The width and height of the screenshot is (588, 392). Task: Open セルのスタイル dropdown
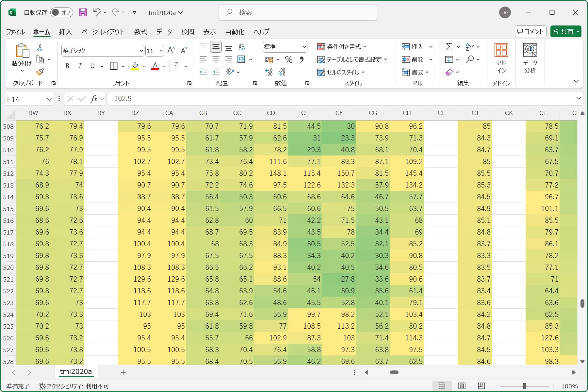(x=341, y=72)
